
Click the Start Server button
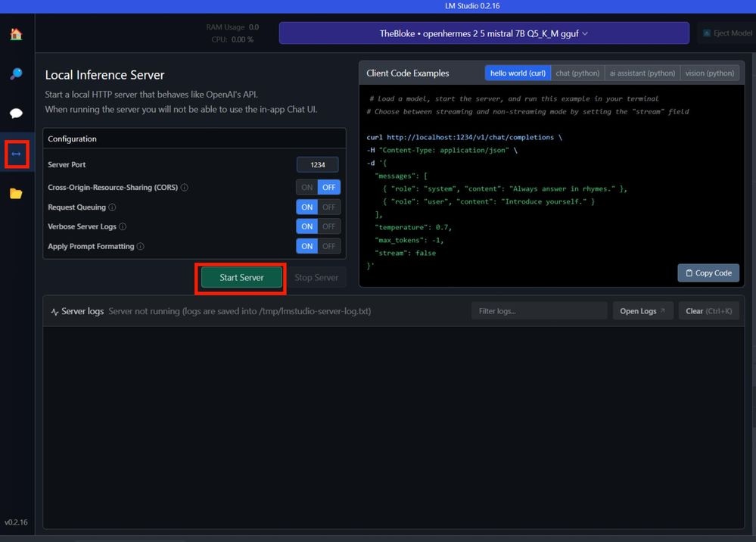click(x=241, y=277)
